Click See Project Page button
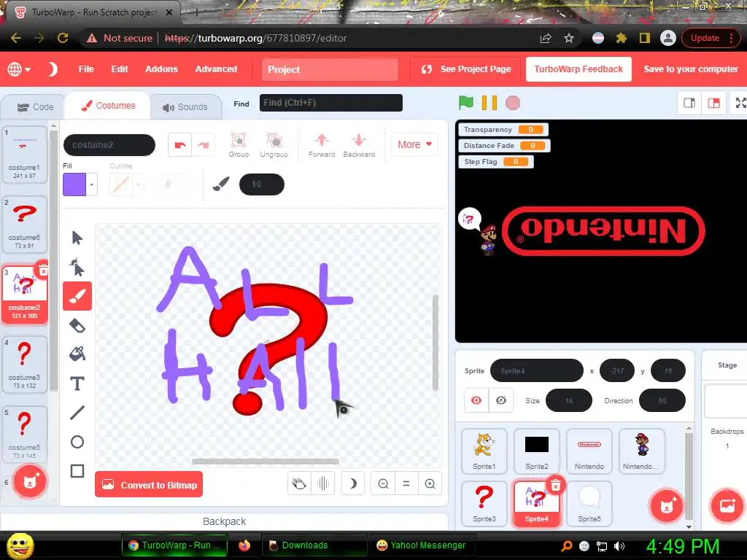The image size is (747, 560). (x=466, y=69)
